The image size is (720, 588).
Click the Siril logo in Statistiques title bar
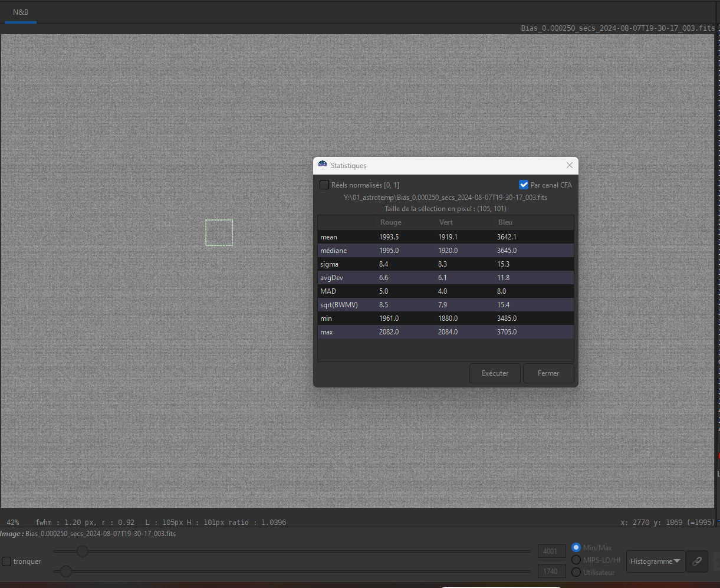(323, 165)
